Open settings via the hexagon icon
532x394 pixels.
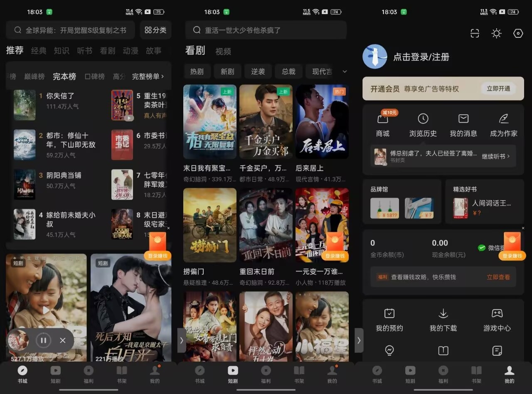tap(518, 34)
